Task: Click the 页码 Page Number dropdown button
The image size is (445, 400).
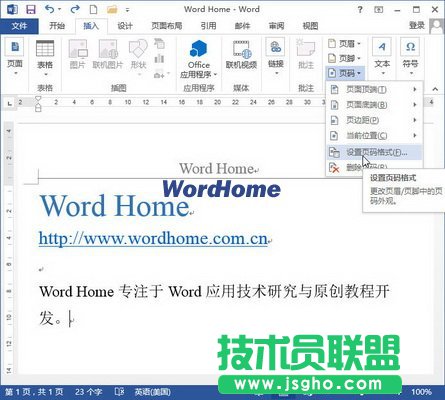Action: pyautogui.click(x=345, y=73)
